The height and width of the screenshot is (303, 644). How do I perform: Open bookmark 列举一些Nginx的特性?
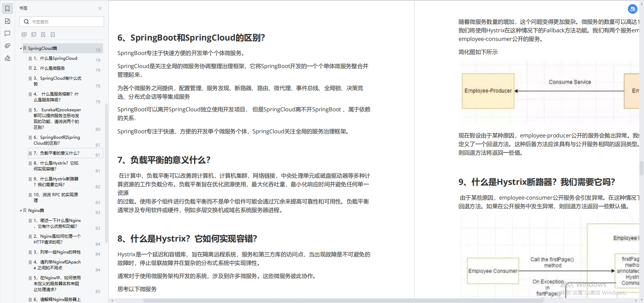[x=60, y=252]
